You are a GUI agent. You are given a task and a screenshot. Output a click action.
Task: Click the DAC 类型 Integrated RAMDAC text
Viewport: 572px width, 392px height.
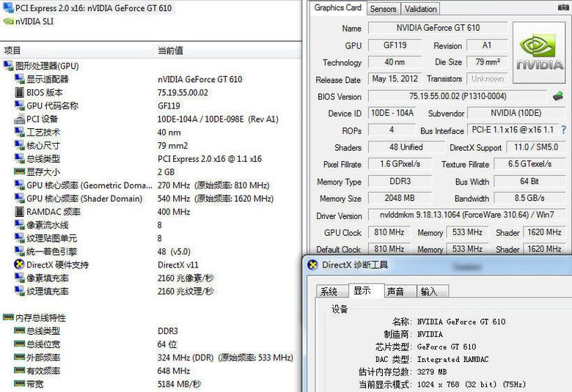[x=431, y=359]
